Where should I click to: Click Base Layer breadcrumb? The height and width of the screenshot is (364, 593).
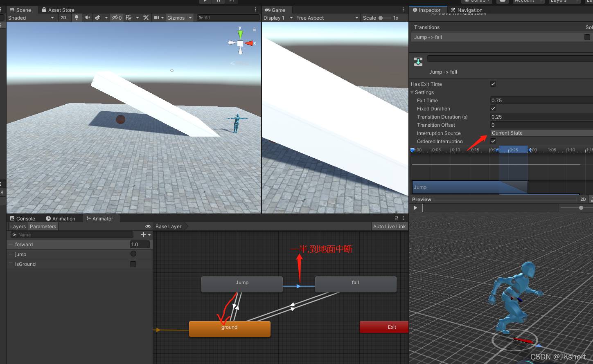pyautogui.click(x=169, y=227)
